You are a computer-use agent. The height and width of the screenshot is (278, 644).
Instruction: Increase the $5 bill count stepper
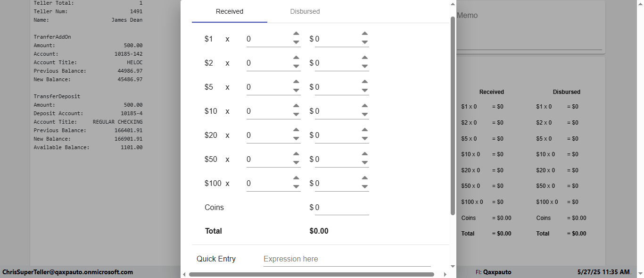coord(296,82)
